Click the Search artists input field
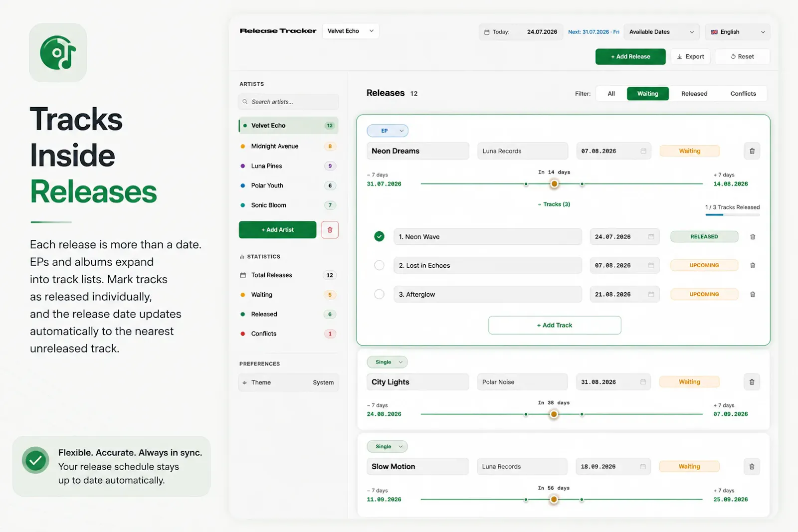The height and width of the screenshot is (532, 798). [x=288, y=102]
